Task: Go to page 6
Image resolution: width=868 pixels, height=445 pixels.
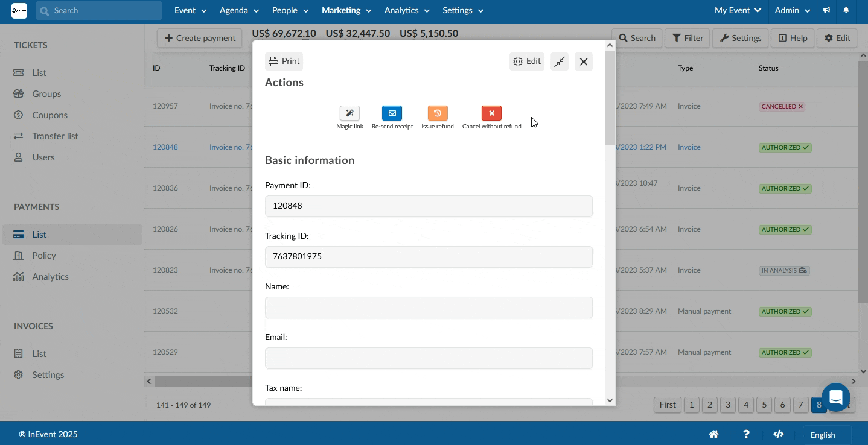Action: 782,405
